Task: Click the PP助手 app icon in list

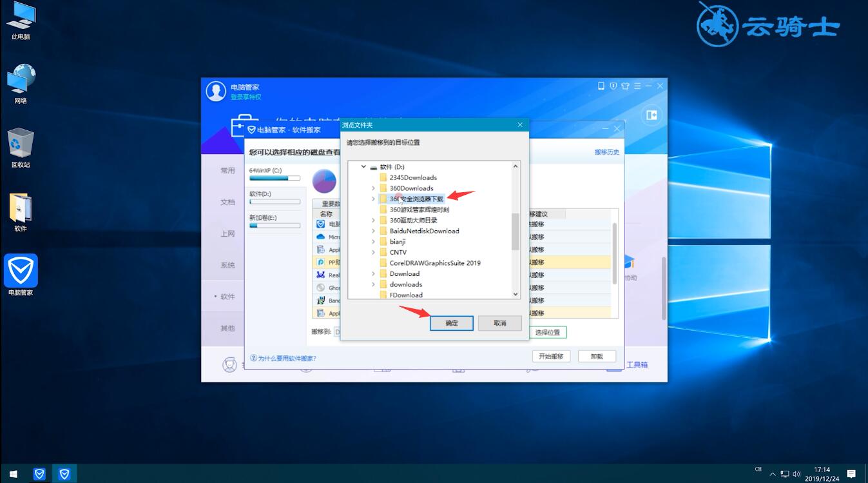Action: pos(321,262)
